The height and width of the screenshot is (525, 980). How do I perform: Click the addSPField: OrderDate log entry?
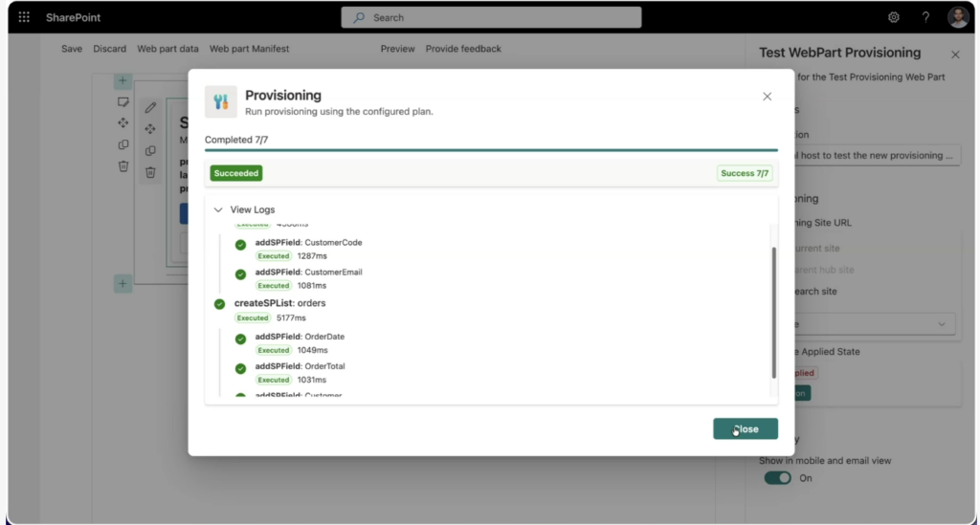click(300, 337)
